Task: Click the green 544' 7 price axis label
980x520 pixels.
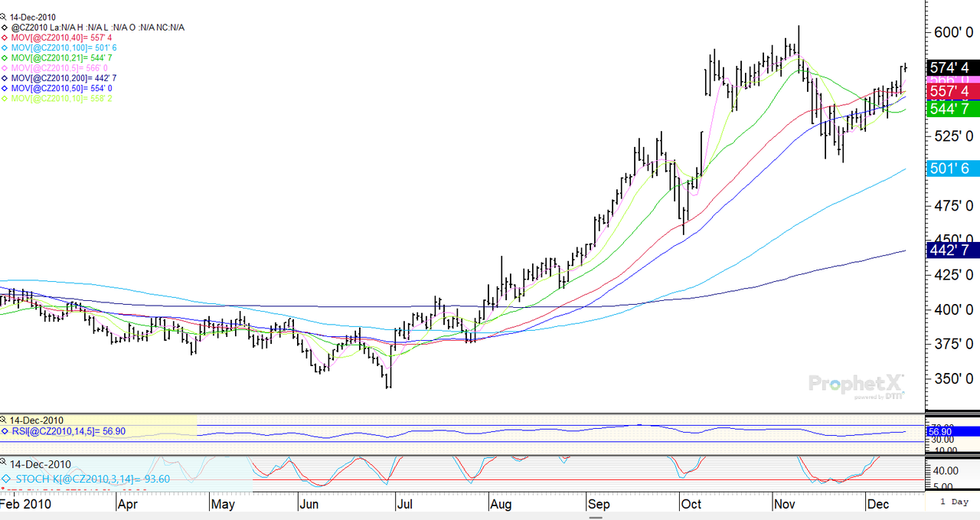Action: pos(953,109)
